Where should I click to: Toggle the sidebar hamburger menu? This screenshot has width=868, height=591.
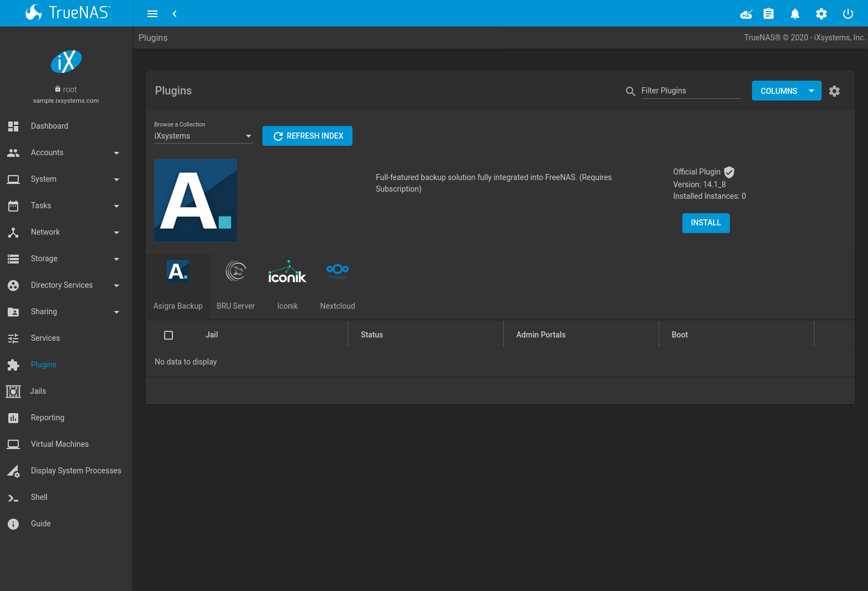point(152,14)
